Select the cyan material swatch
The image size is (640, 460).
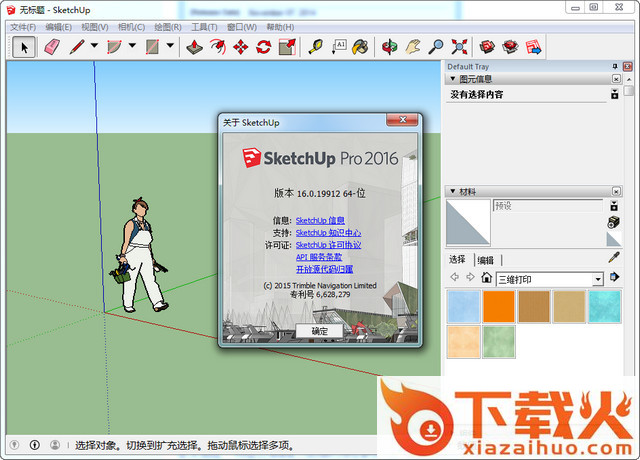(x=604, y=306)
